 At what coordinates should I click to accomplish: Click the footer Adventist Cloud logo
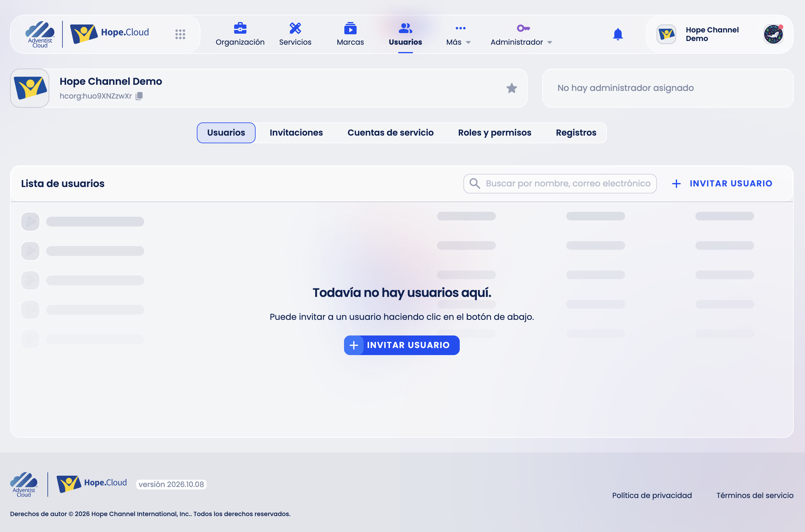coord(24,484)
